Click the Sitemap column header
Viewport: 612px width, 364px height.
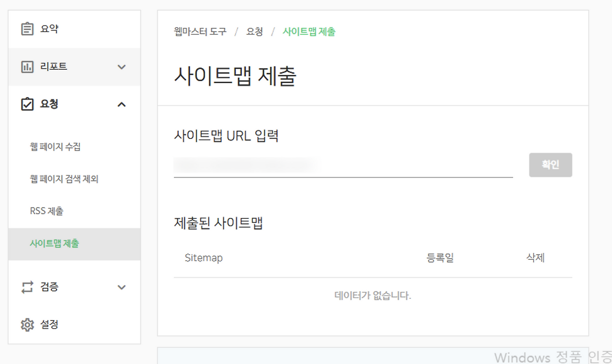[203, 257]
